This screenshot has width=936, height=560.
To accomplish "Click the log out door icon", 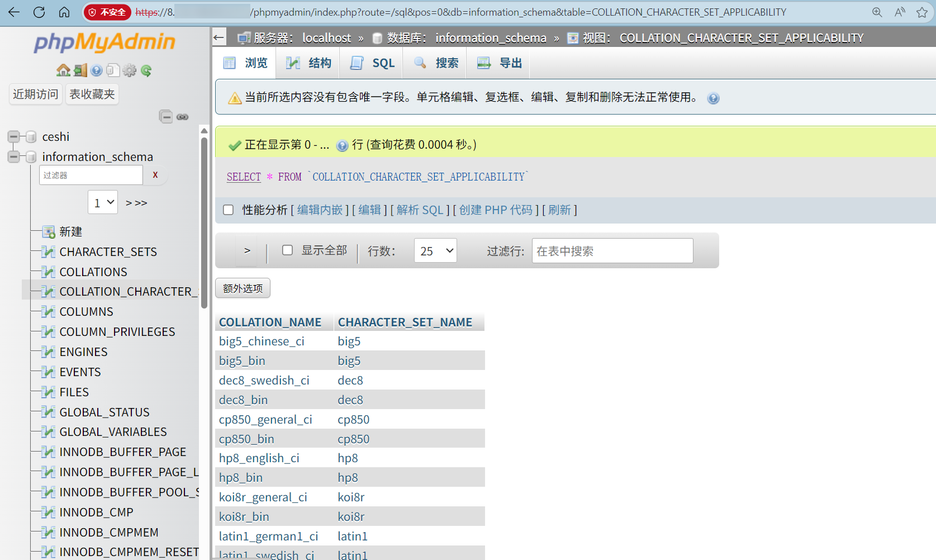I will (80, 70).
